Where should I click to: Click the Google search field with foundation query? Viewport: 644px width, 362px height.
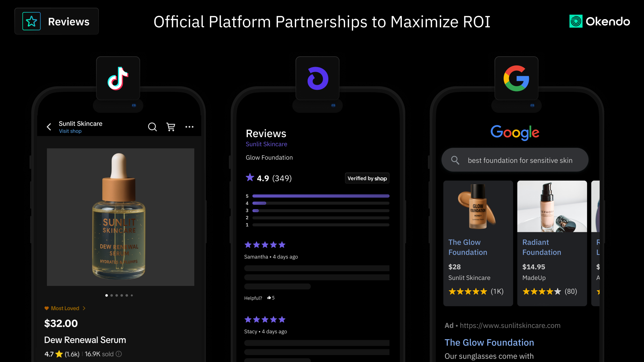(515, 160)
